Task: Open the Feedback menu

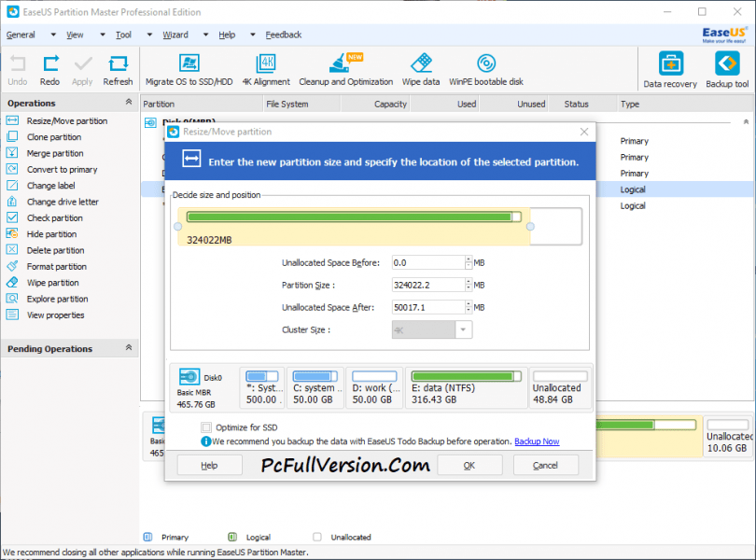Action: [x=282, y=34]
